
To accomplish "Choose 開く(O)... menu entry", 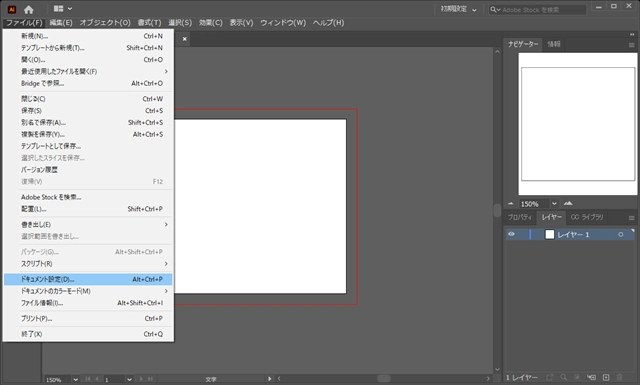I will pos(88,60).
